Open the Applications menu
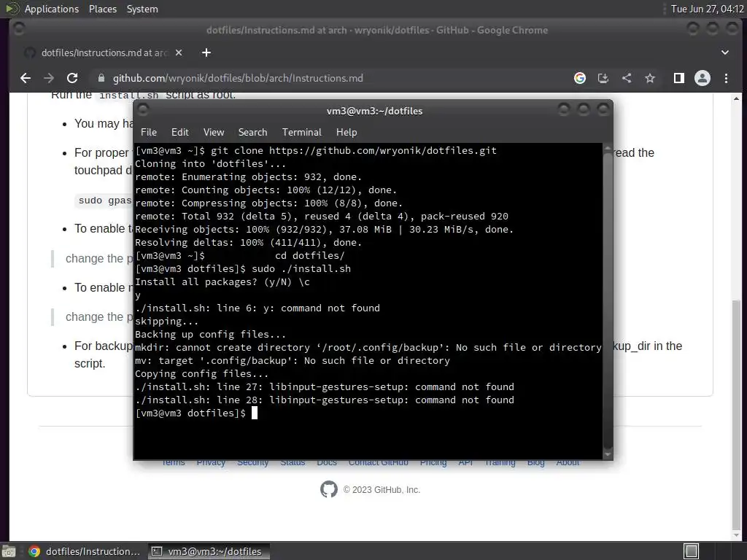Screen dimensions: 747x560 [52, 9]
